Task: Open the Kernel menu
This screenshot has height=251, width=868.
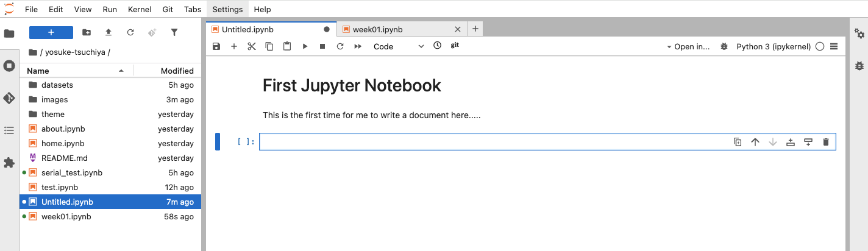Action: click(x=140, y=9)
